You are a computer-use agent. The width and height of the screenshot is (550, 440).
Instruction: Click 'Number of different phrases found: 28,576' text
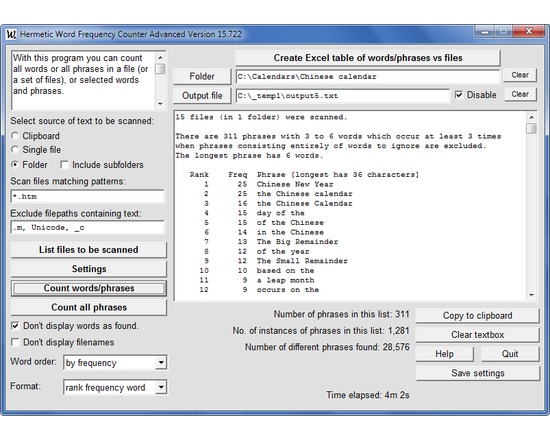(327, 347)
